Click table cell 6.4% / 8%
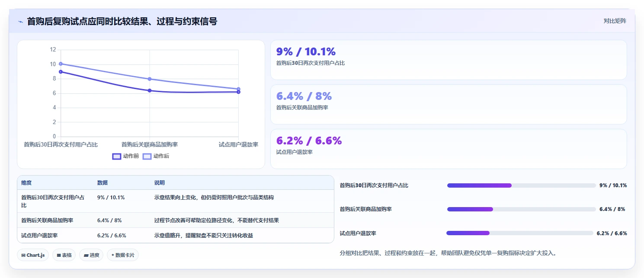Image resolution: width=644 pixels, height=278 pixels. coord(109,220)
